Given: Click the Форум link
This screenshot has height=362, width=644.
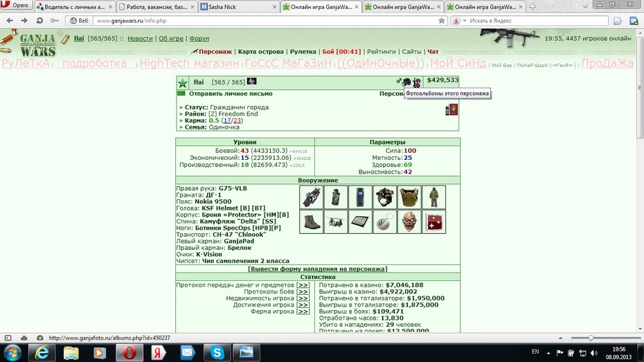Looking at the screenshot, I should click(x=199, y=38).
